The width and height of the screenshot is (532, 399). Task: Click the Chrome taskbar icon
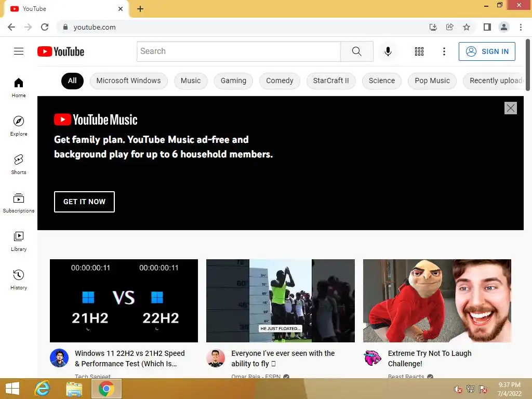[106, 389]
